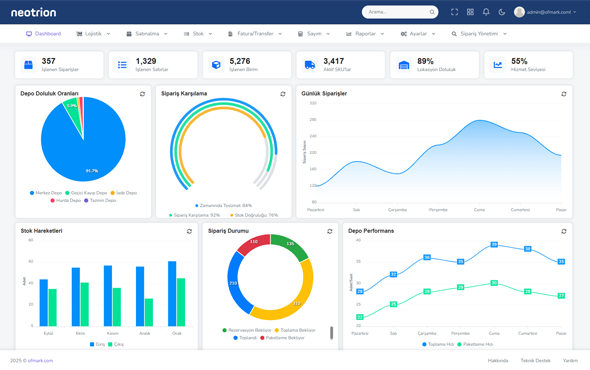
Task: Focus the Arama search field
Action: (400, 12)
